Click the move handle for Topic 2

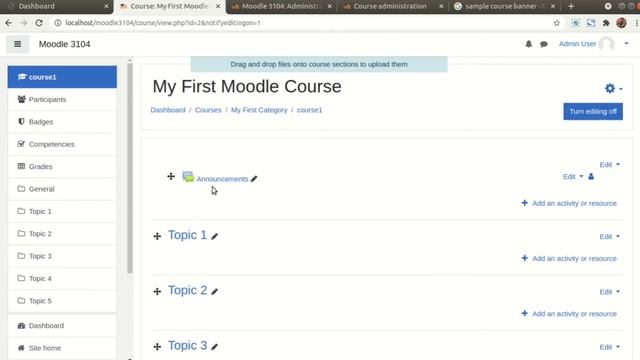tap(157, 291)
